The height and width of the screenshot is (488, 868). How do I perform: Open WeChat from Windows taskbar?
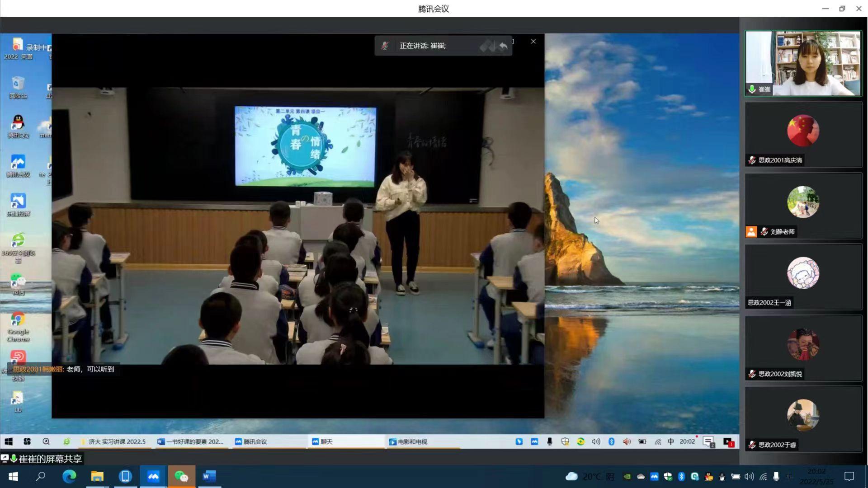point(181,476)
